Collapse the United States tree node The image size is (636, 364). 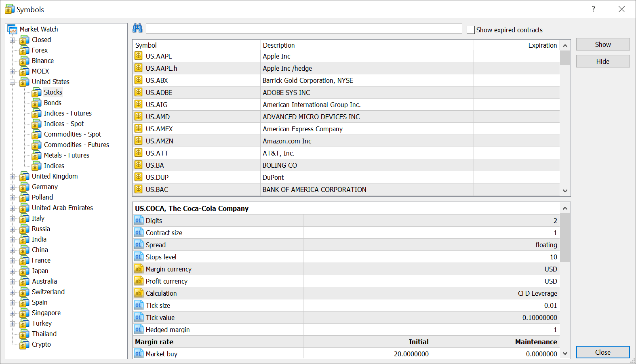[x=13, y=82]
